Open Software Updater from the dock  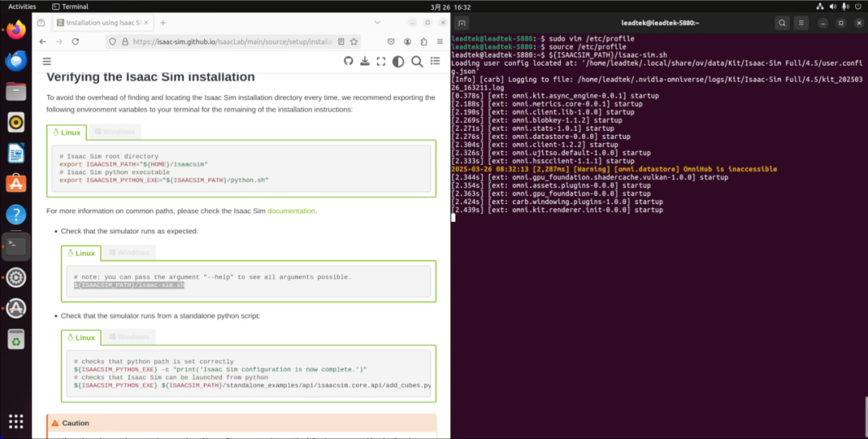pos(16,308)
